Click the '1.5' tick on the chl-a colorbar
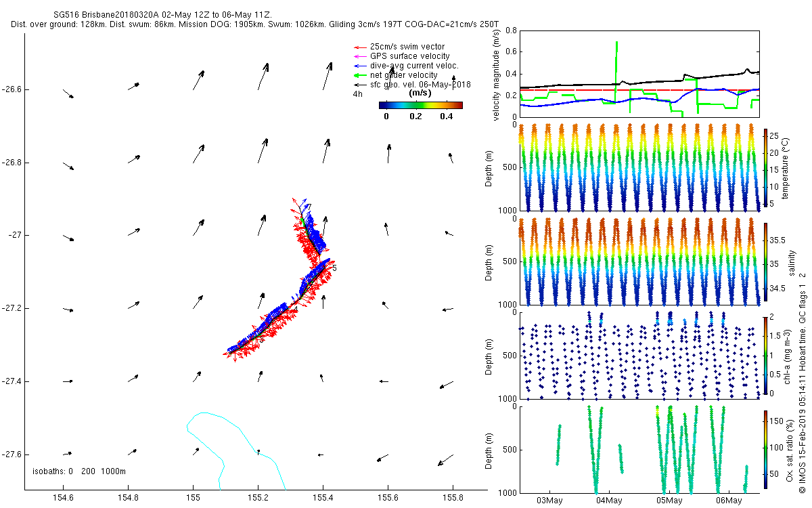The image size is (812, 508). point(775,336)
